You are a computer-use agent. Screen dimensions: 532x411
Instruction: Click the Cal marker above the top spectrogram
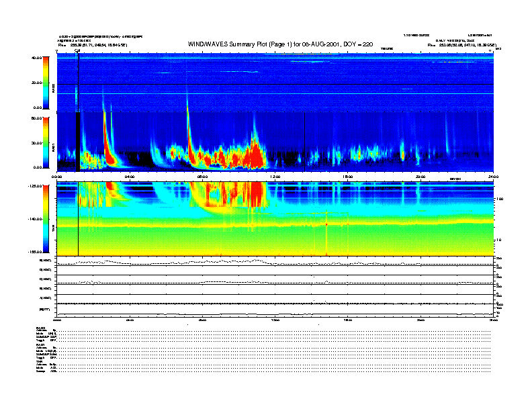coord(77,50)
